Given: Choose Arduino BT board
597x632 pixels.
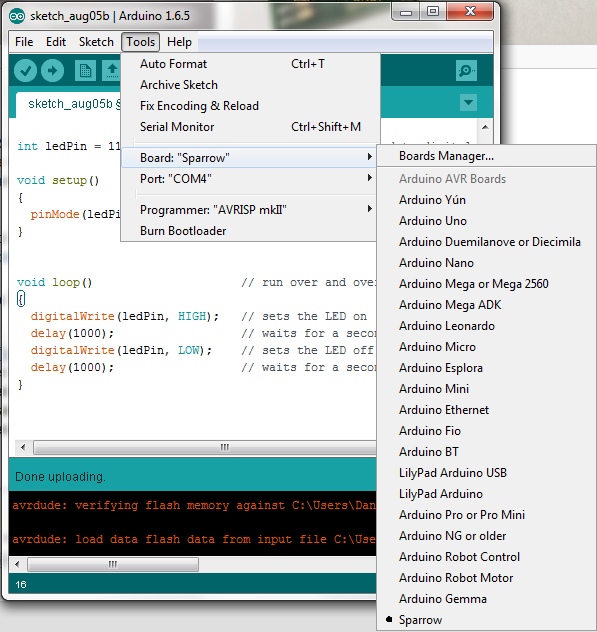Looking at the screenshot, I should click(487, 452).
